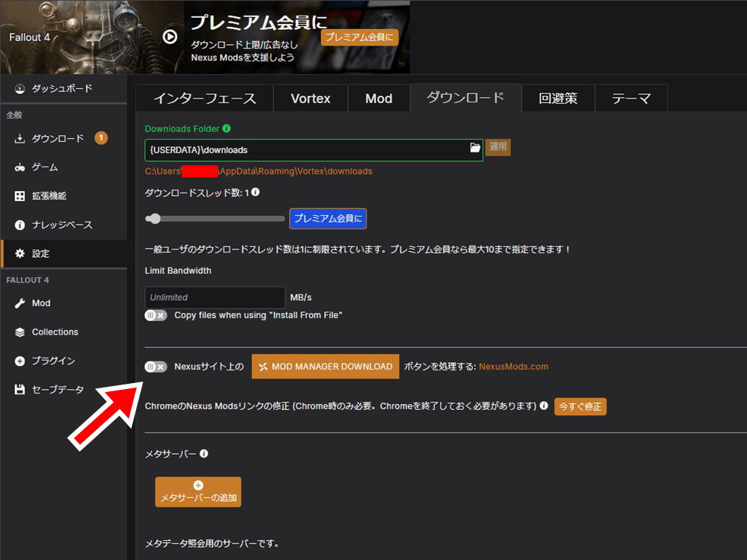Open the 回避策 tab
The width and height of the screenshot is (747, 560).
point(558,98)
